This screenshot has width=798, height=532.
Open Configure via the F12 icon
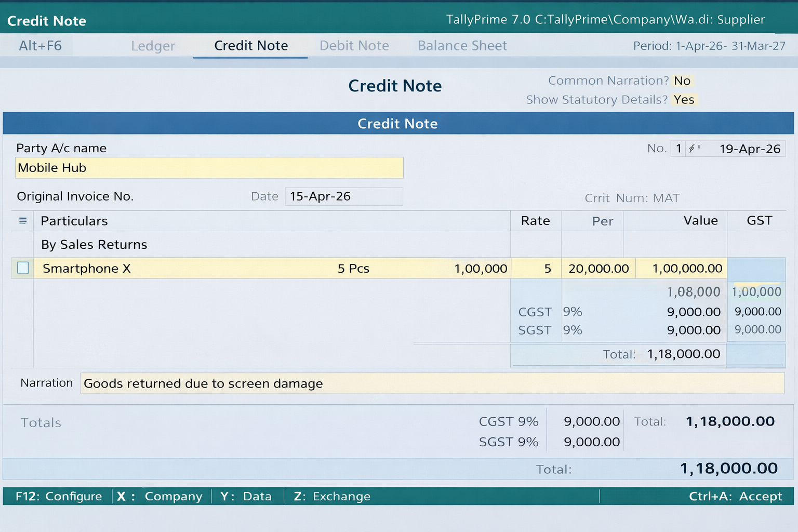coord(58,496)
